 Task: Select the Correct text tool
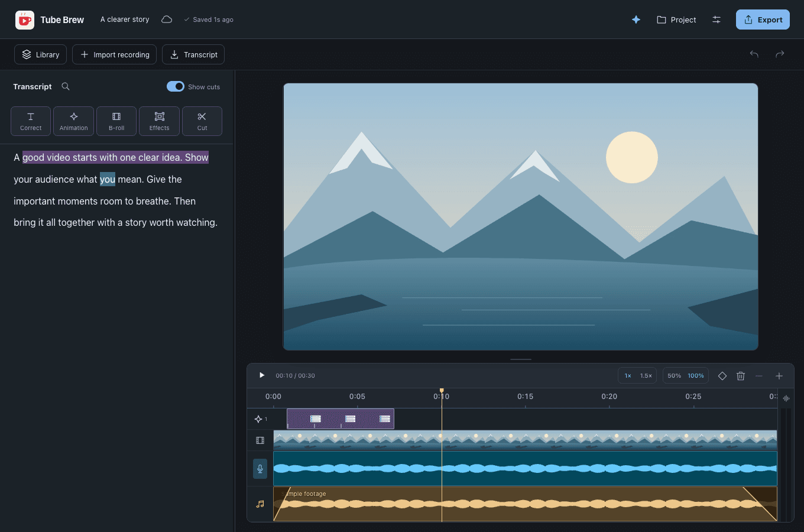[x=31, y=121]
